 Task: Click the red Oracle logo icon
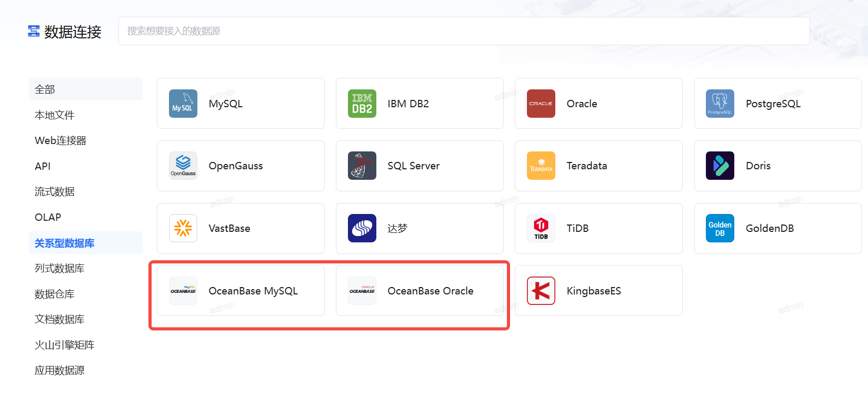click(541, 104)
